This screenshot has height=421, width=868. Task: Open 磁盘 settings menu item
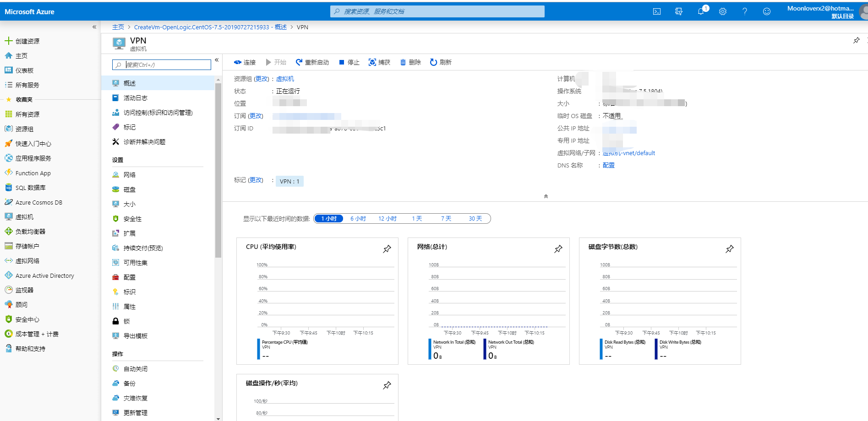[x=158, y=189]
